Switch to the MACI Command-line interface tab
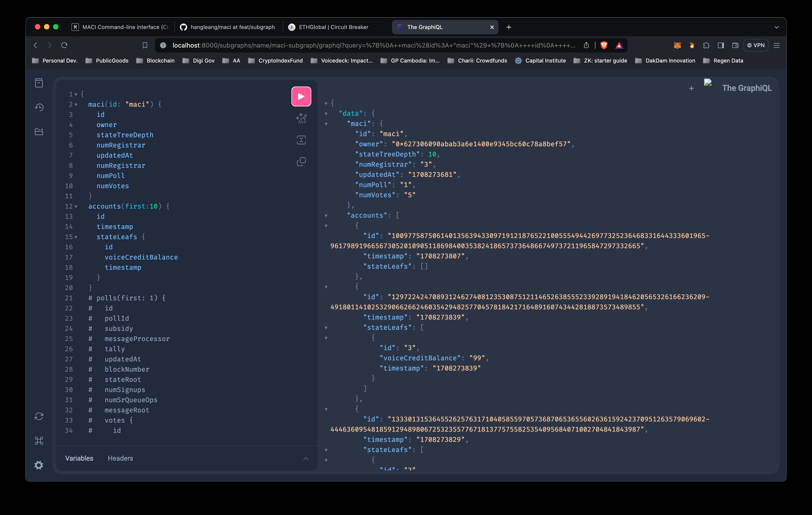 tap(121, 27)
